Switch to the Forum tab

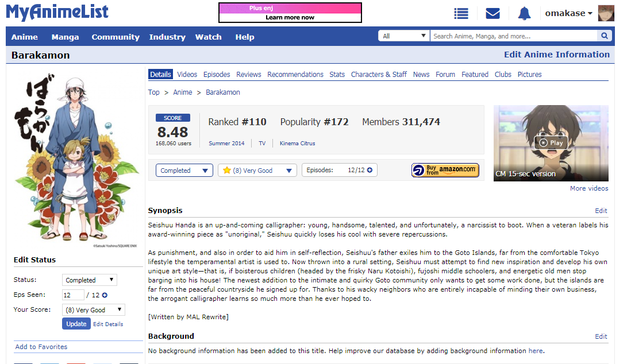pyautogui.click(x=445, y=75)
